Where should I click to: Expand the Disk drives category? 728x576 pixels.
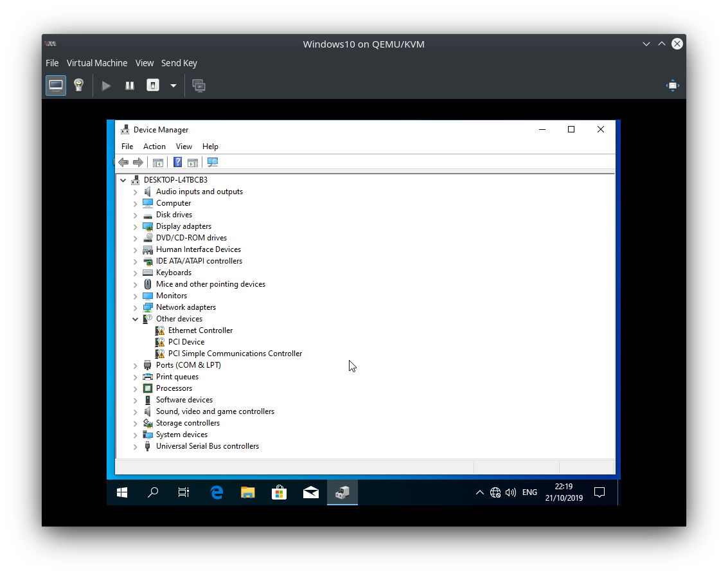(x=135, y=215)
